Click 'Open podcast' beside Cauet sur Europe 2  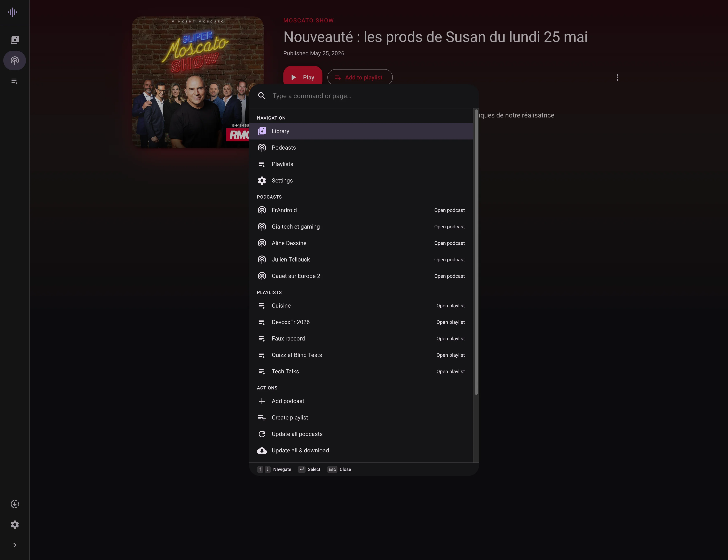pos(449,276)
